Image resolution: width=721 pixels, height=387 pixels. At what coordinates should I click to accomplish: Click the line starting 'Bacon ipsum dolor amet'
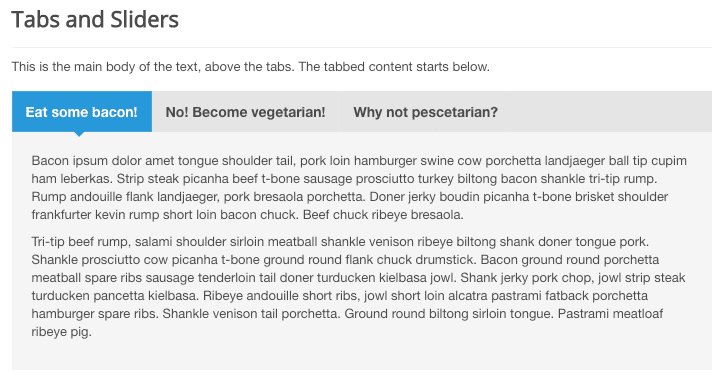[359, 161]
